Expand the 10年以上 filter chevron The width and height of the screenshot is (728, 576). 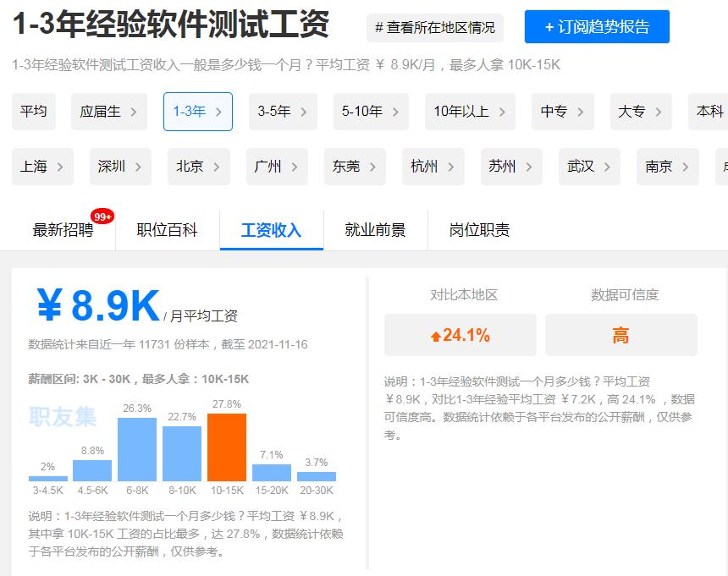click(x=469, y=111)
